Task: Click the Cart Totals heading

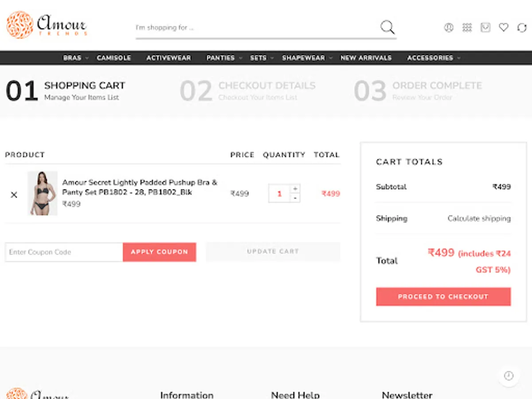Action: click(x=409, y=162)
